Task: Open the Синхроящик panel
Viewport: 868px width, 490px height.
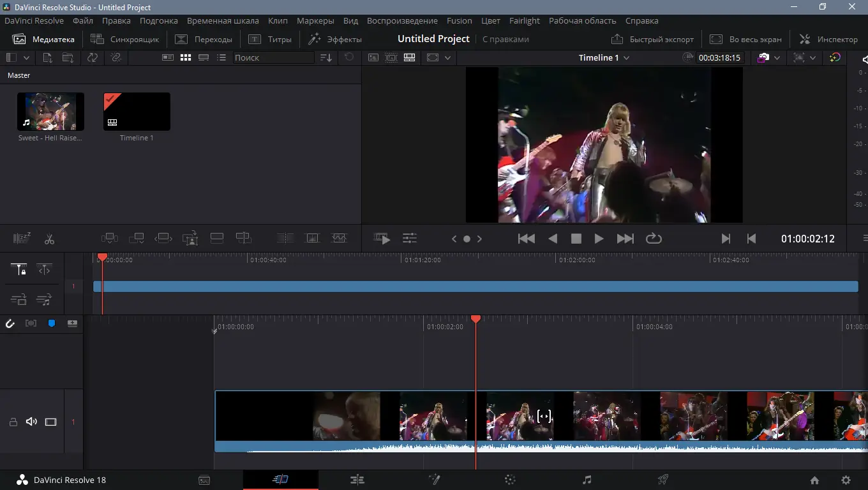Action: click(x=125, y=39)
